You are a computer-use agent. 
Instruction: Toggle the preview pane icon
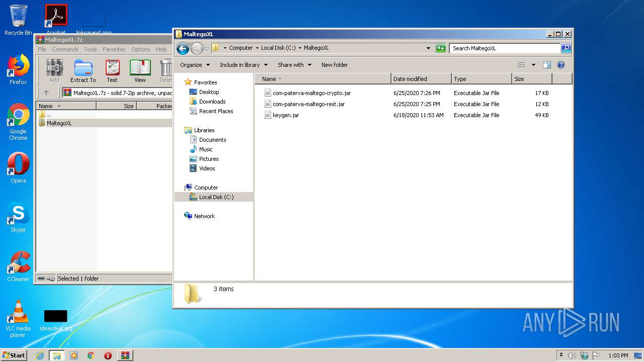click(547, 65)
